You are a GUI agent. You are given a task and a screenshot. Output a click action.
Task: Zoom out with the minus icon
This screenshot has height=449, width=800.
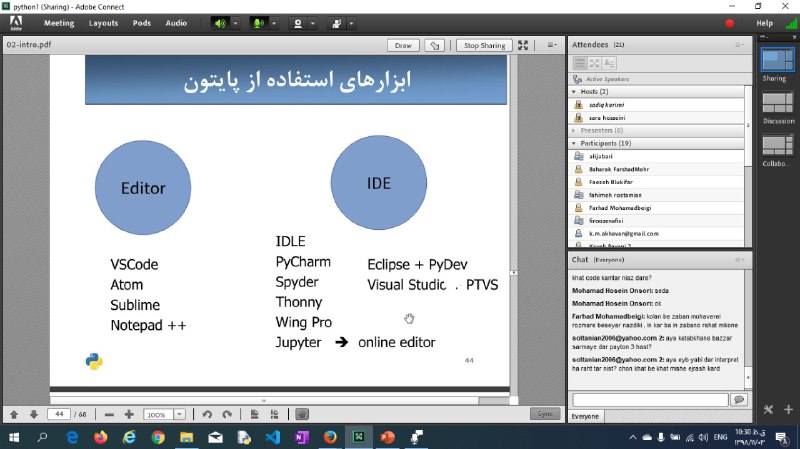point(109,414)
